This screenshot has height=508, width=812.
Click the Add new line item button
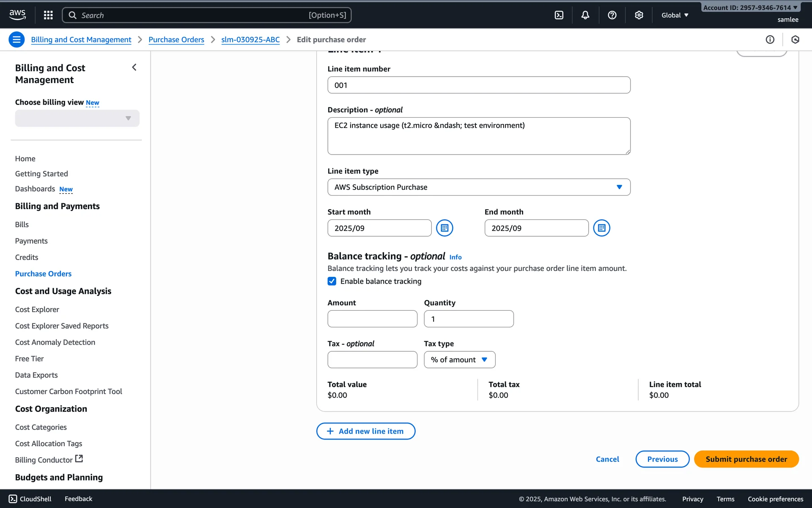(366, 431)
